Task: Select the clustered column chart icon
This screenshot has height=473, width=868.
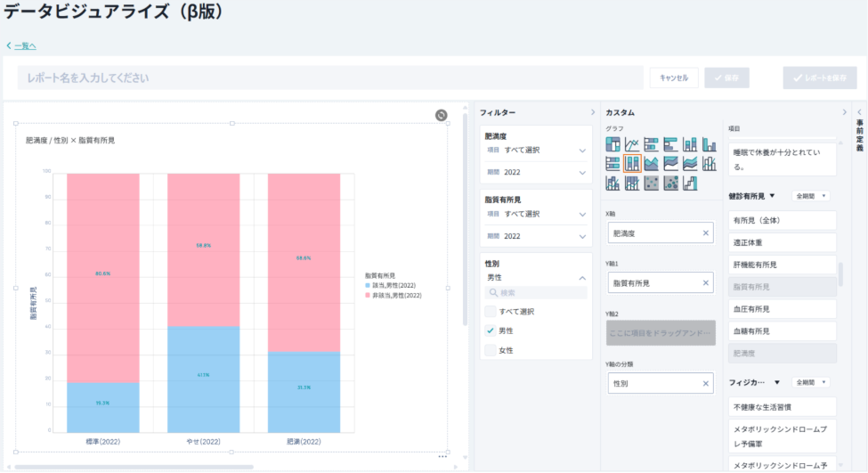Action: tap(710, 144)
